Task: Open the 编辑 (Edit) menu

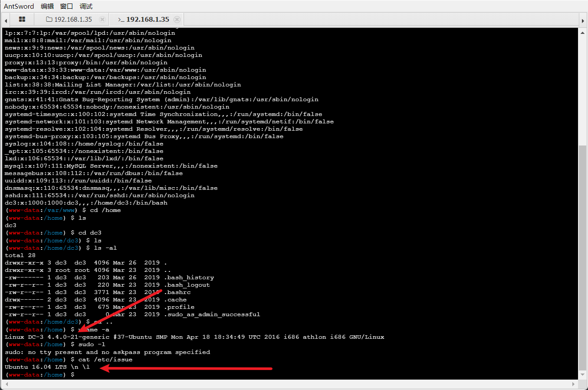Action: pos(47,6)
